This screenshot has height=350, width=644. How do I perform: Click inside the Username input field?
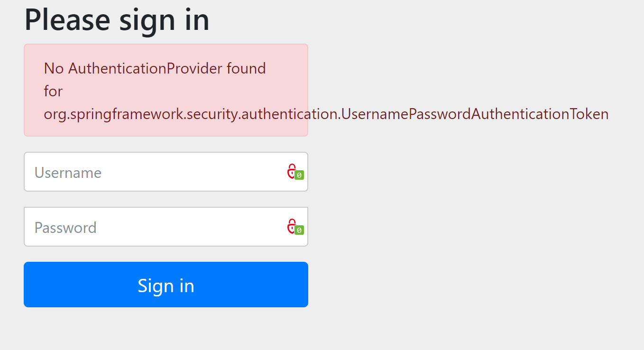click(142, 172)
